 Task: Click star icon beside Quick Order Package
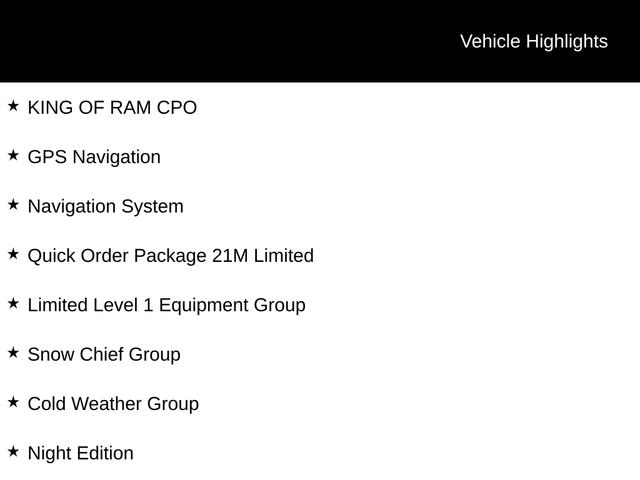[x=13, y=254]
